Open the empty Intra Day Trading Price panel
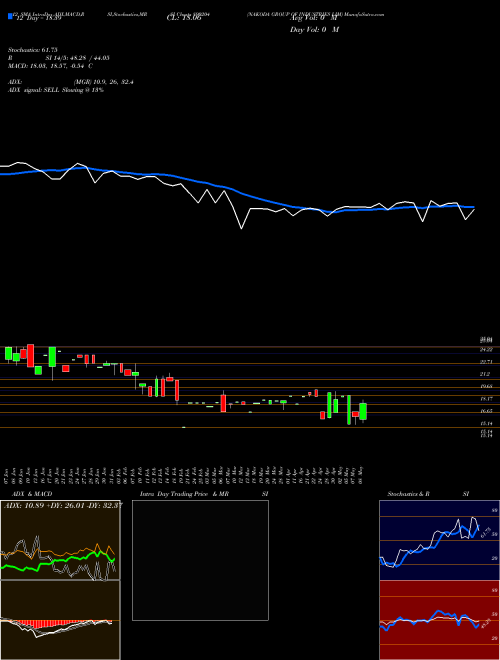The image size is (500, 660). click(x=200, y=560)
